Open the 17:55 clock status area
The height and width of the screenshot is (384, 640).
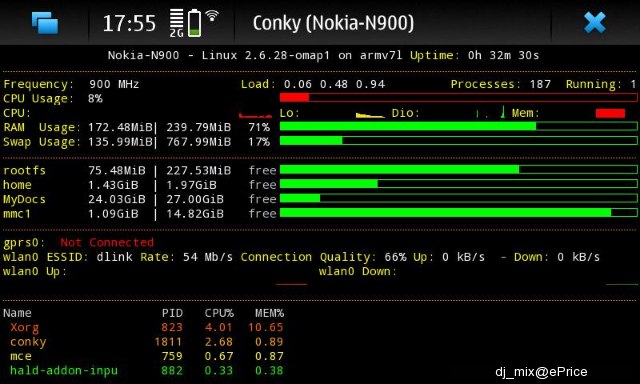(129, 23)
